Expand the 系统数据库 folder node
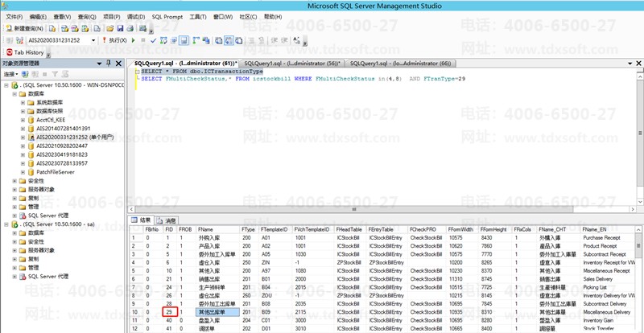644x333 pixels. 23,101
